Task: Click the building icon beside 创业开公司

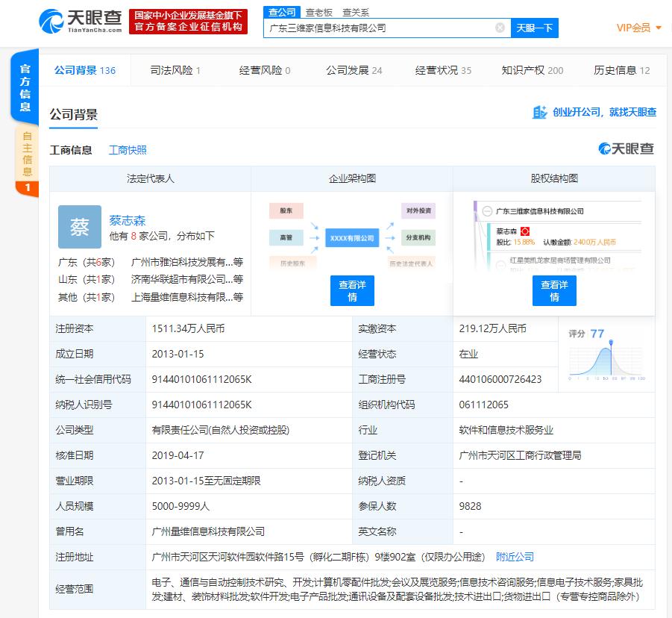Action: (539, 112)
